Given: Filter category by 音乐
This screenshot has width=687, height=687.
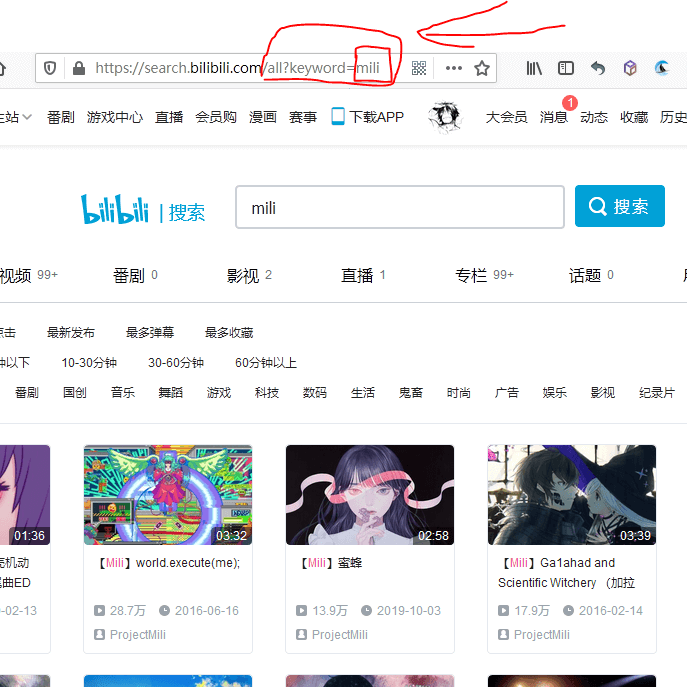Looking at the screenshot, I should coord(123,393).
